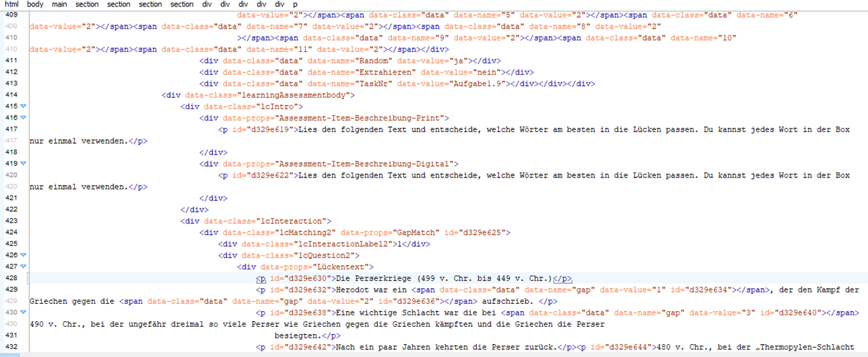The image size is (868, 357).
Task: Collapse the Assessment-Item-Beschreibung-Print fold at line 416
Action: [x=23, y=118]
